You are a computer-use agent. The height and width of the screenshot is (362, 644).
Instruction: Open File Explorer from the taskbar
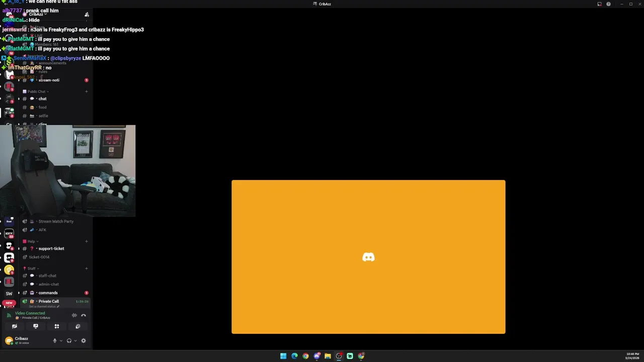point(328,356)
